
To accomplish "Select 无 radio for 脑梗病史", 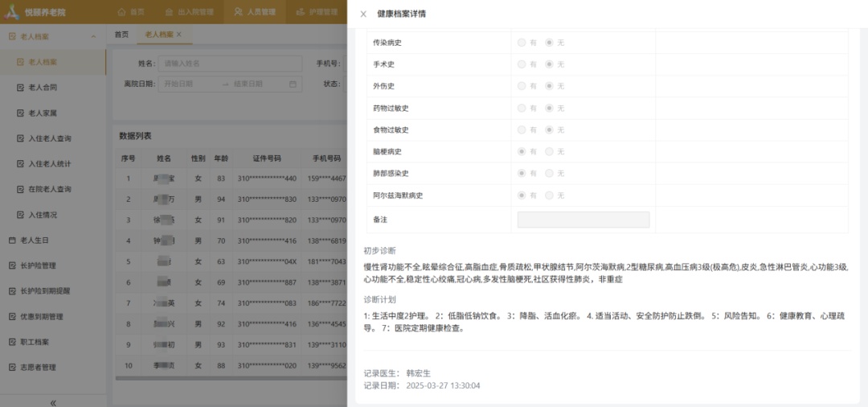I will 550,151.
